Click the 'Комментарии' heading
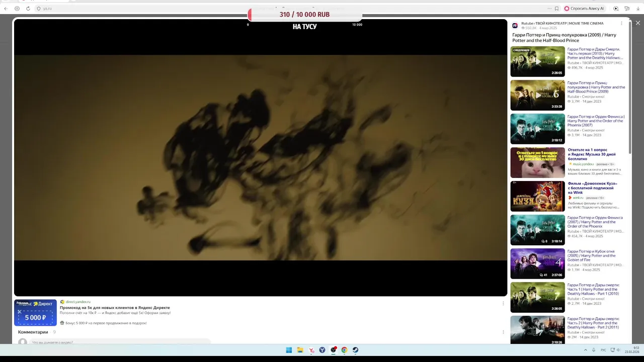 click(33, 332)
